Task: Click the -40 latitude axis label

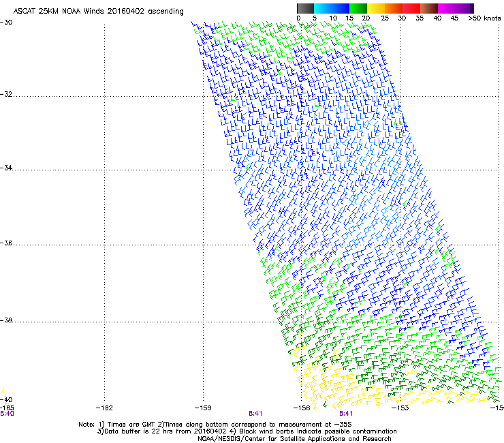Action: 7,399
